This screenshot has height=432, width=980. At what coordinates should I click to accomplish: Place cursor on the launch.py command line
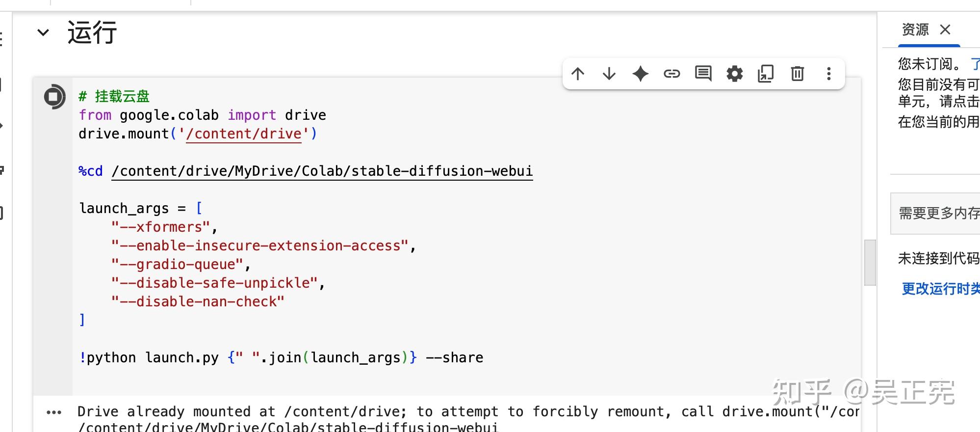point(281,357)
